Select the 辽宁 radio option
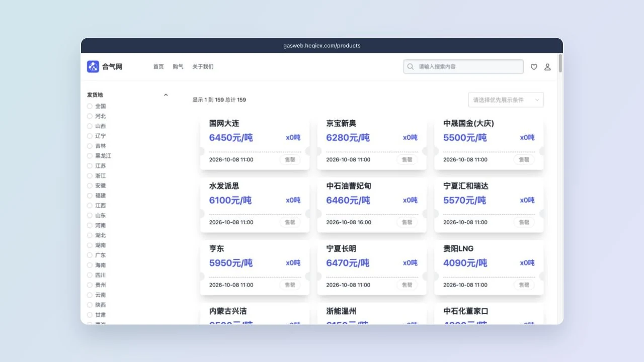 coord(90,136)
